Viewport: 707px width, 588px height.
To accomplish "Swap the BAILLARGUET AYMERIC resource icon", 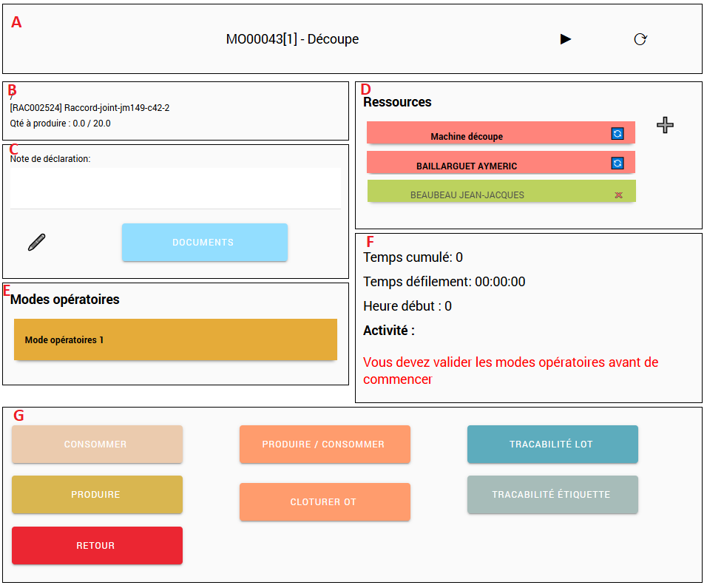I will [x=618, y=163].
